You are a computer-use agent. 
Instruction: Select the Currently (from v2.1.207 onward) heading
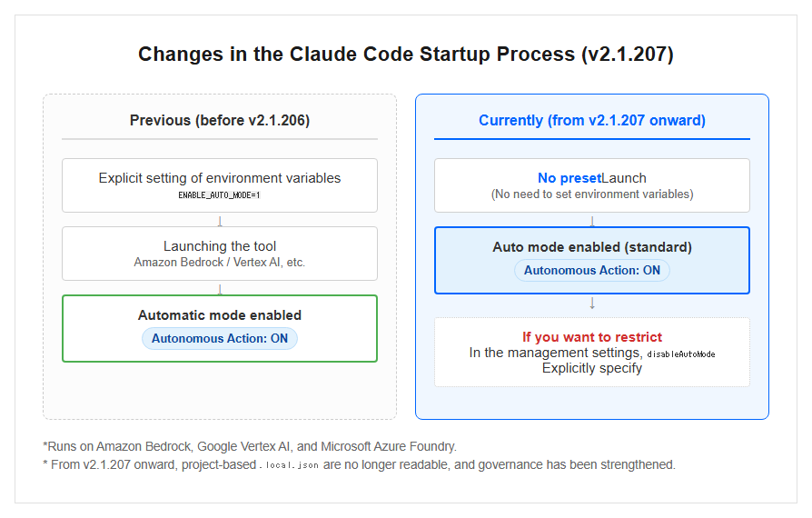[592, 120]
